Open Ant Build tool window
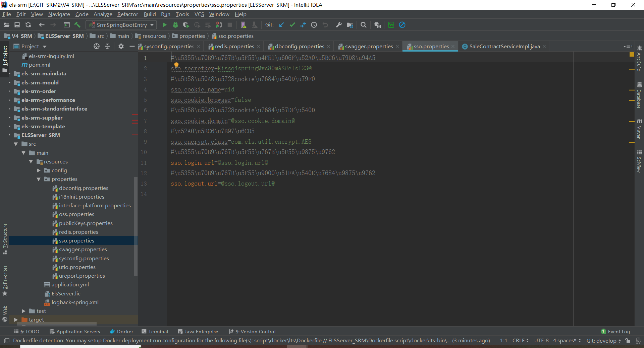Image resolution: width=644 pixels, height=348 pixels. click(639, 59)
